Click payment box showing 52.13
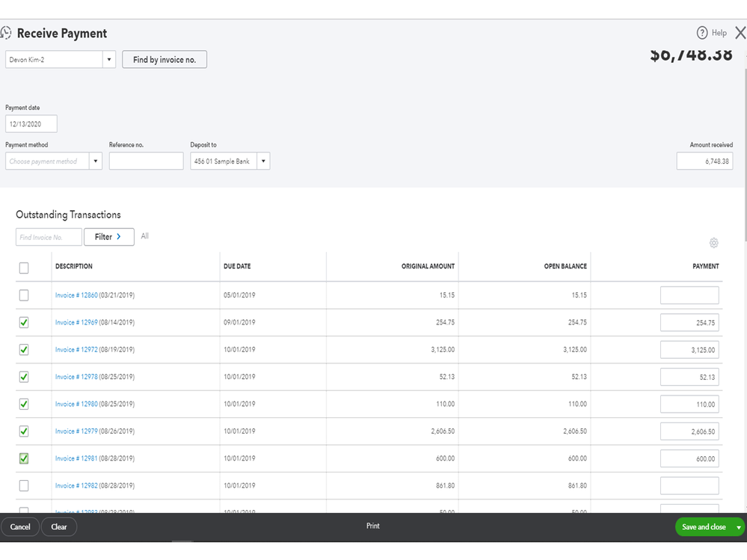 pos(689,377)
